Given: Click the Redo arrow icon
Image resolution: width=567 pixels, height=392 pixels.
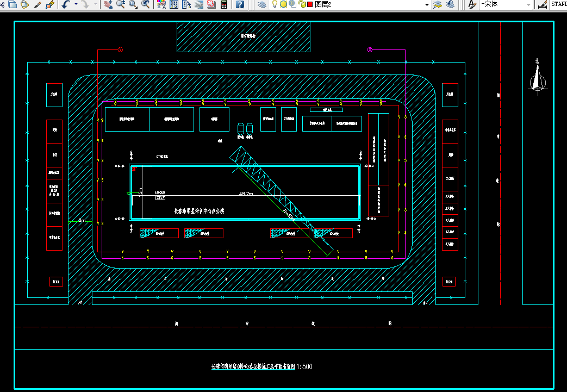Looking at the screenshot, I should pyautogui.click(x=85, y=4).
